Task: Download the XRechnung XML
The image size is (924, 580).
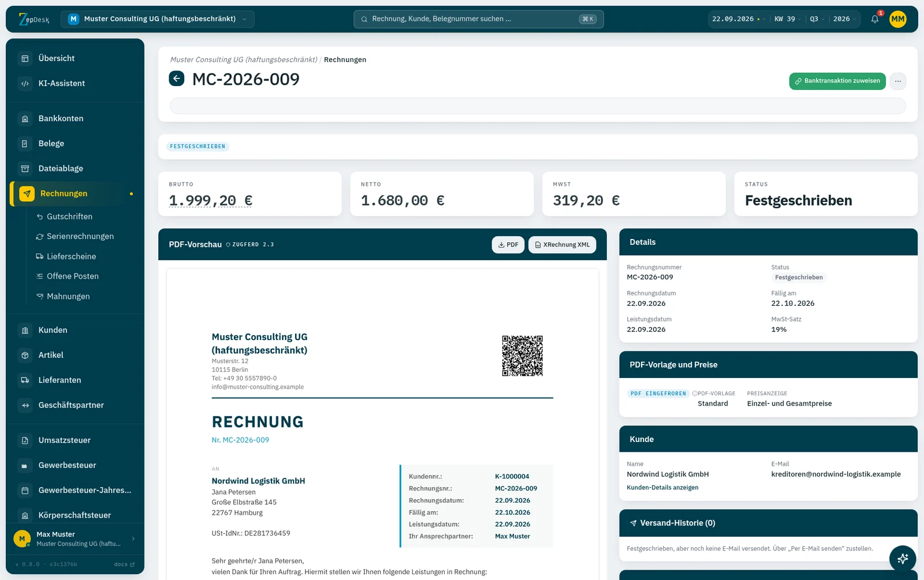Action: point(562,245)
